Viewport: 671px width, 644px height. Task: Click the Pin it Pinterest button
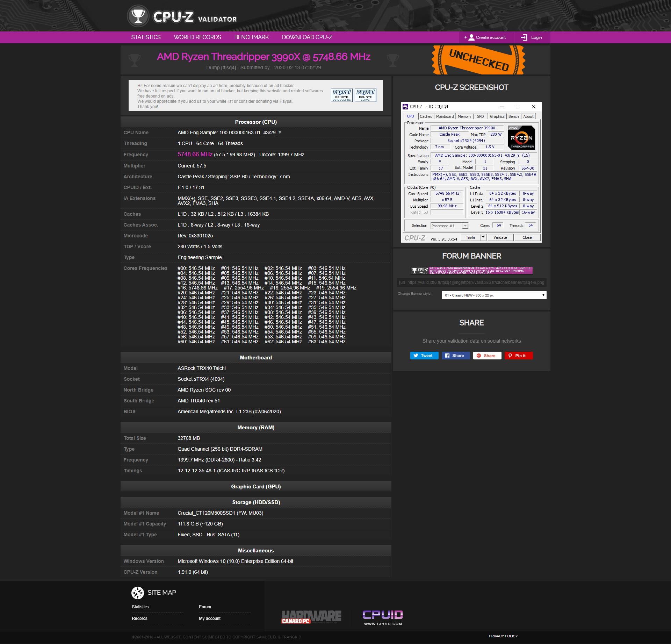tap(518, 356)
